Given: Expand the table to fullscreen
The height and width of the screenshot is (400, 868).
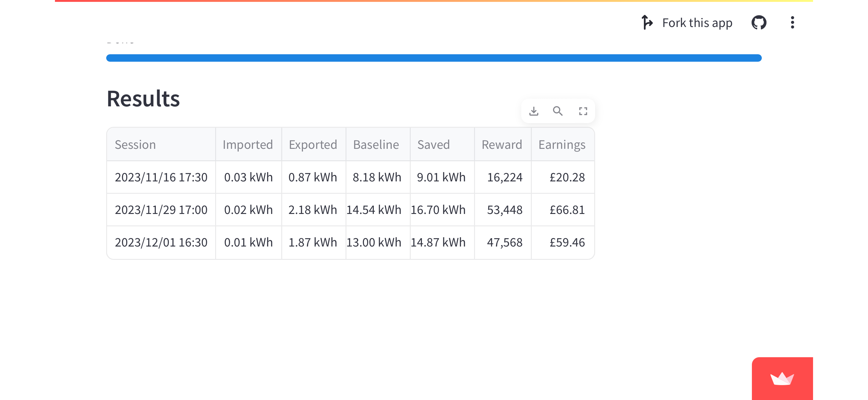Looking at the screenshot, I should coord(583,111).
